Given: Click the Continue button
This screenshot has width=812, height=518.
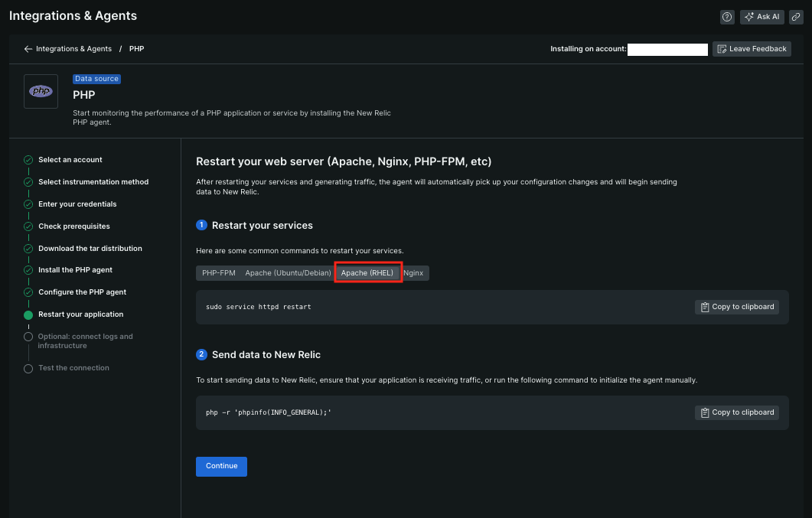Looking at the screenshot, I should click(x=221, y=466).
